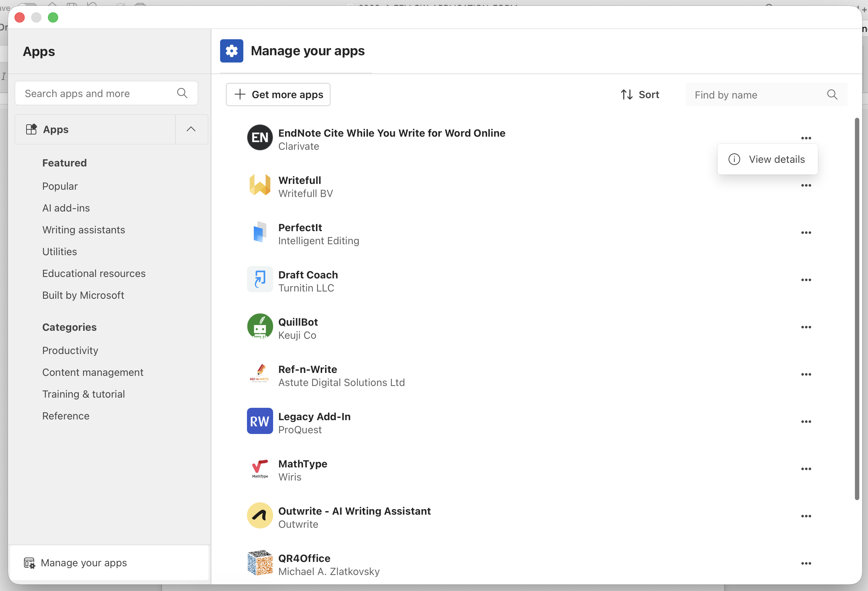Click the Get more apps button
The height and width of the screenshot is (591, 868).
point(278,95)
